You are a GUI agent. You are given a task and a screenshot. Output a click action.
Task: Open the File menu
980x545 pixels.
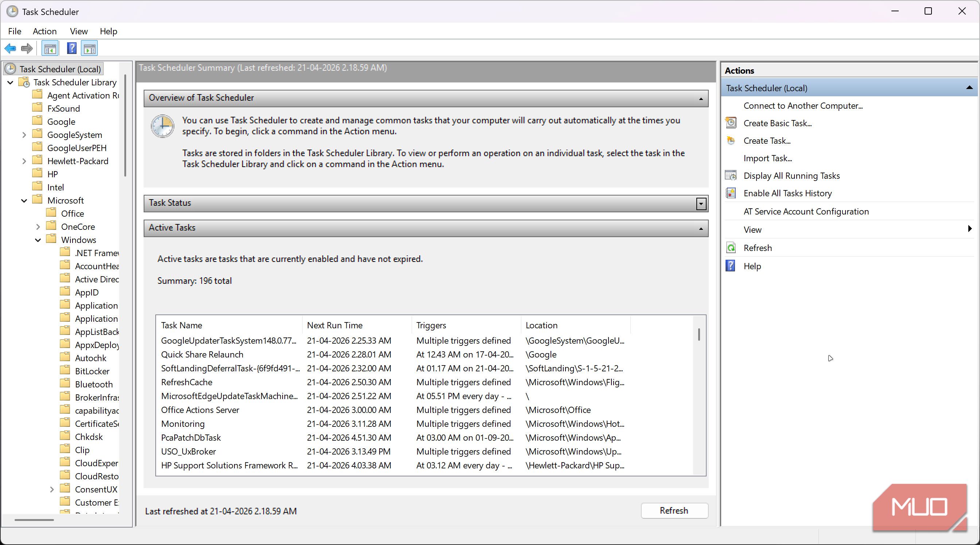(x=15, y=31)
